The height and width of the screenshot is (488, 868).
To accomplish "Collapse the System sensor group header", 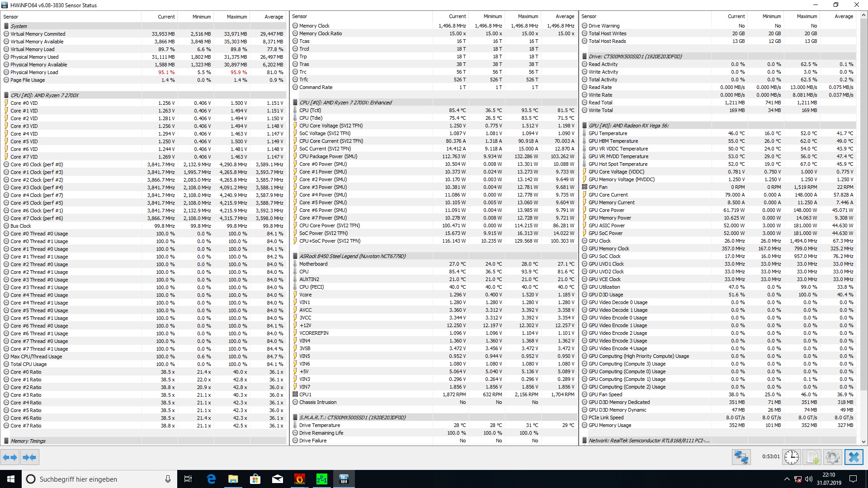I will 19,26.
